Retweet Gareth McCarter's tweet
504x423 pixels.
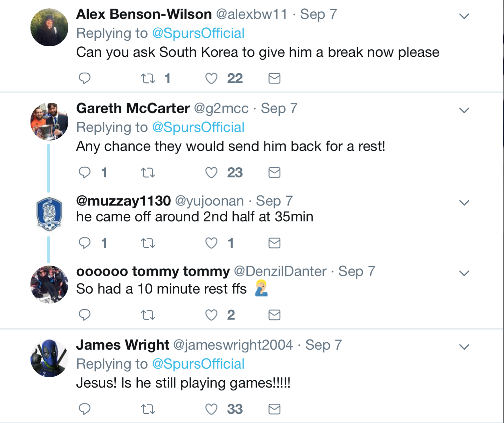click(148, 173)
